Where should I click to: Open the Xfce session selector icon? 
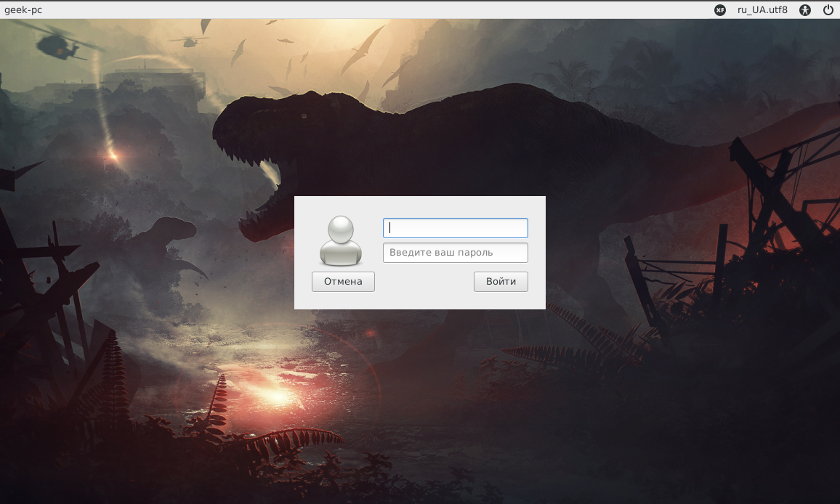pyautogui.click(x=719, y=10)
